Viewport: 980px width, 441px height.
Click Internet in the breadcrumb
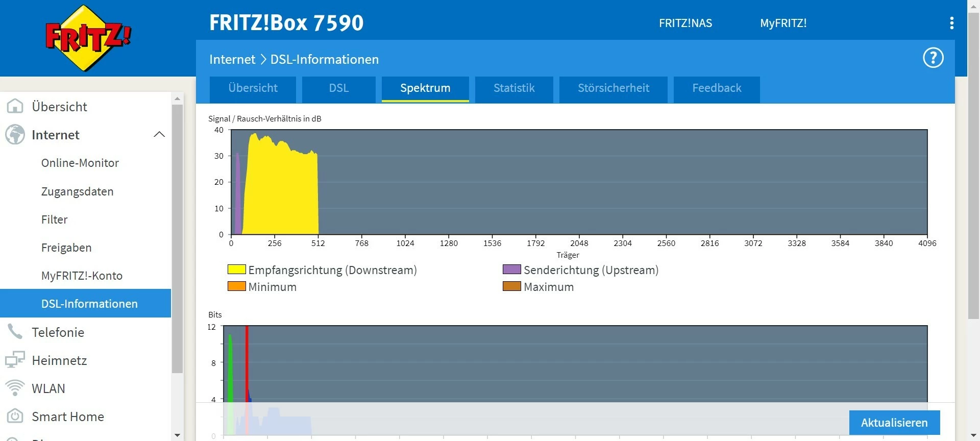pyautogui.click(x=232, y=59)
